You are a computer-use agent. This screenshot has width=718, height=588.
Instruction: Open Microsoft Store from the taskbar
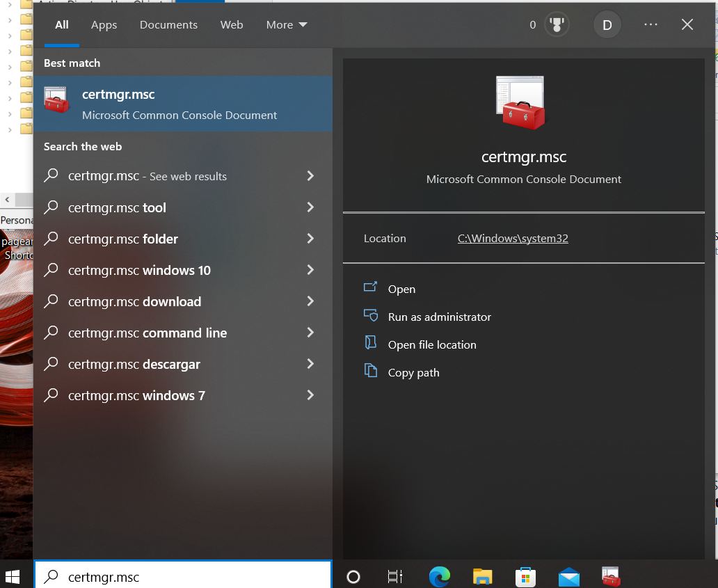click(525, 577)
